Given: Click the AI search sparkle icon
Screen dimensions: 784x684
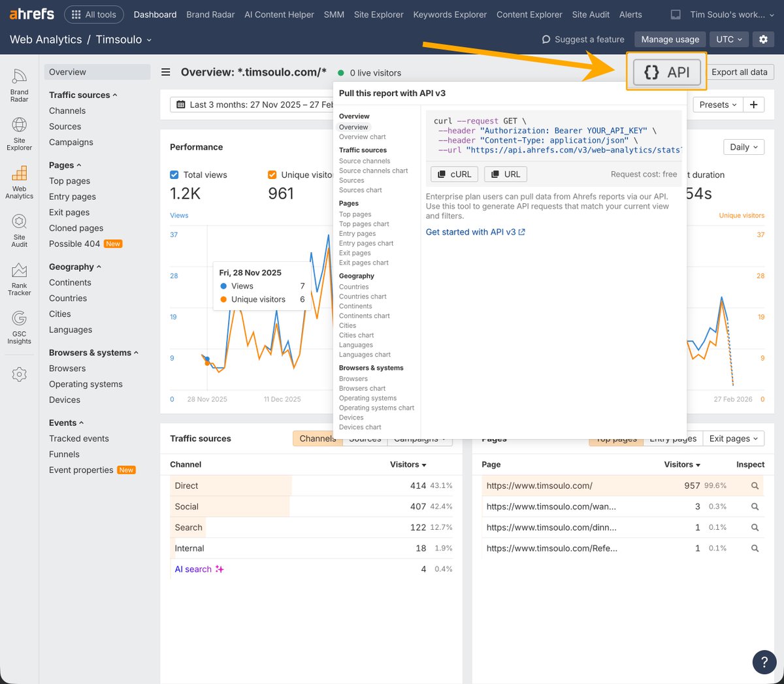Looking at the screenshot, I should 220,569.
